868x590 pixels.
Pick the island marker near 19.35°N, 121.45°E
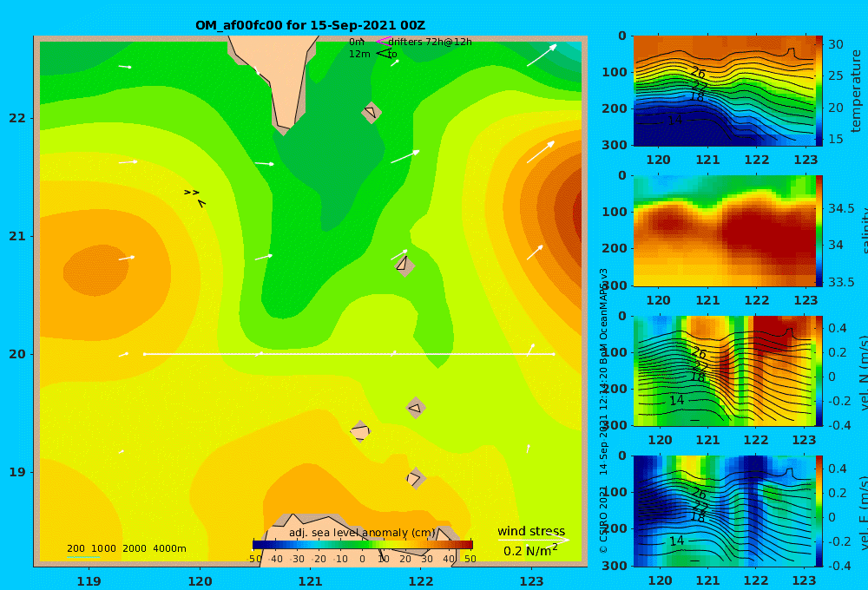(360, 431)
